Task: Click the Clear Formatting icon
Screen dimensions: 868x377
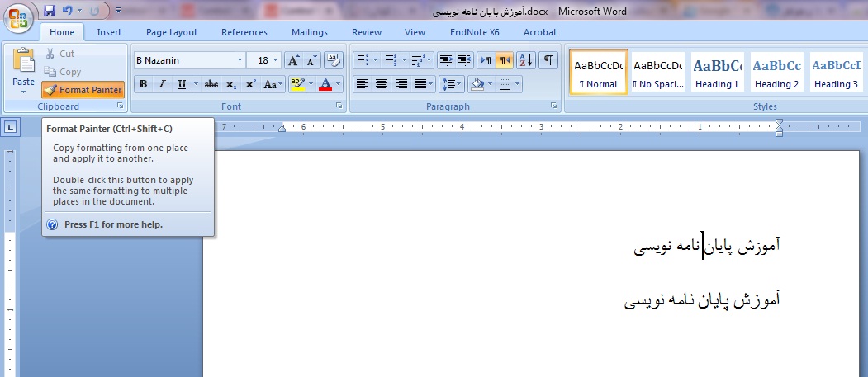Action: pyautogui.click(x=334, y=60)
